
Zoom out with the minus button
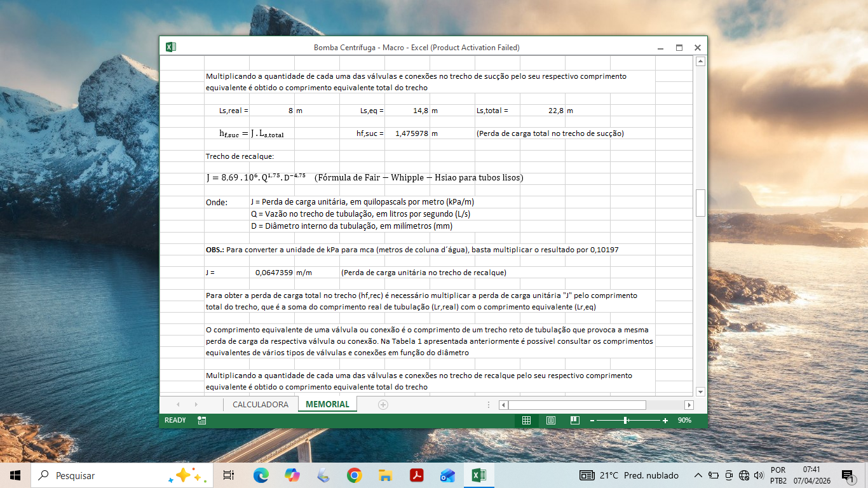pos(592,421)
